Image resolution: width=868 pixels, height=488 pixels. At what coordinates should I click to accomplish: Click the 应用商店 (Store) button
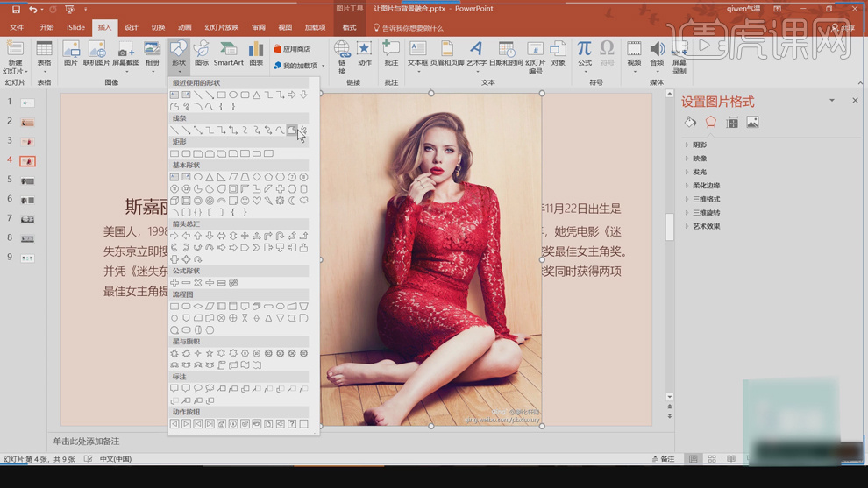[293, 49]
